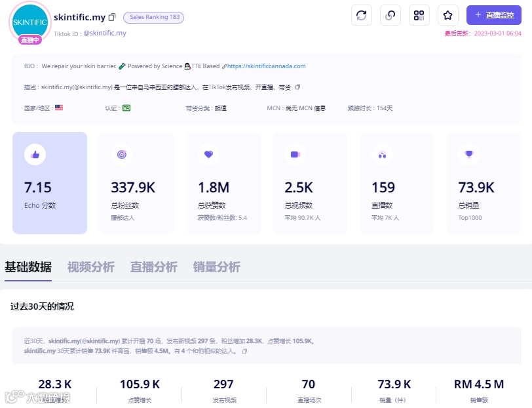Select the 337.9K 总粉丝数 card

136,183
